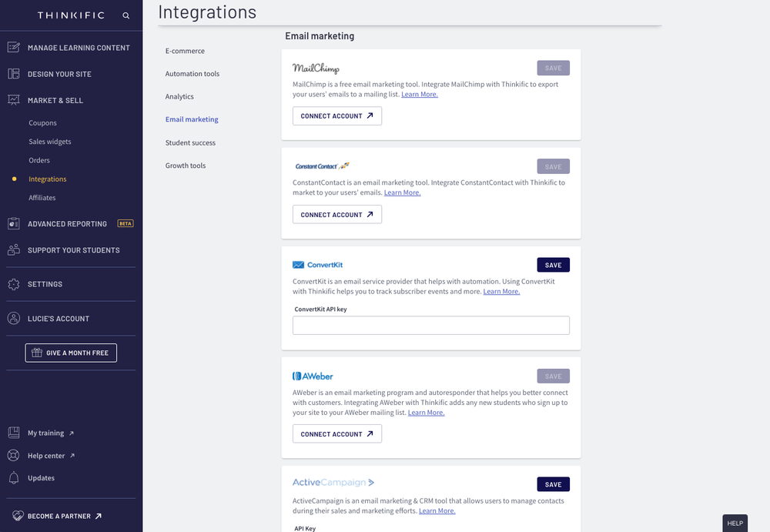The image size is (770, 532).
Task: Open Design Your Site section
Action: click(59, 74)
